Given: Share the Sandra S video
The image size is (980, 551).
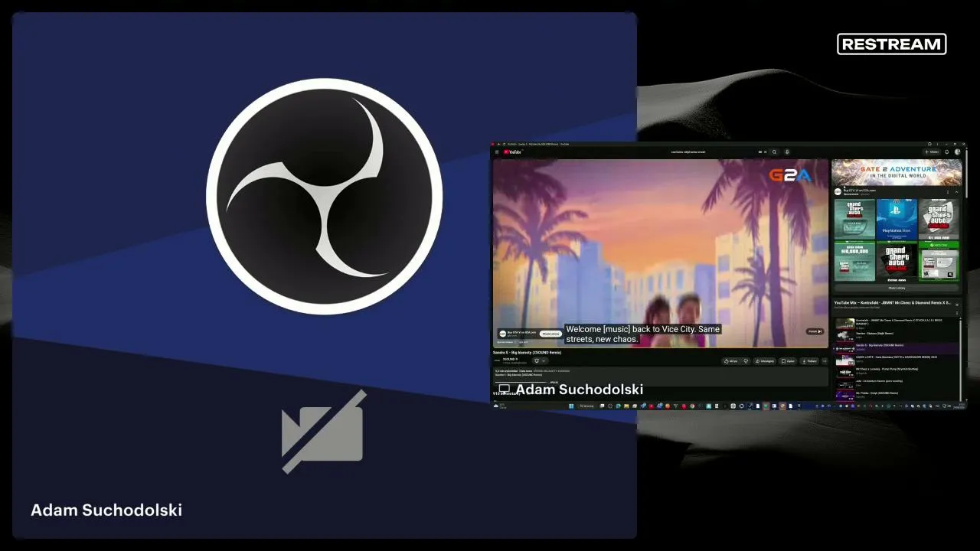Looking at the screenshot, I should click(764, 360).
